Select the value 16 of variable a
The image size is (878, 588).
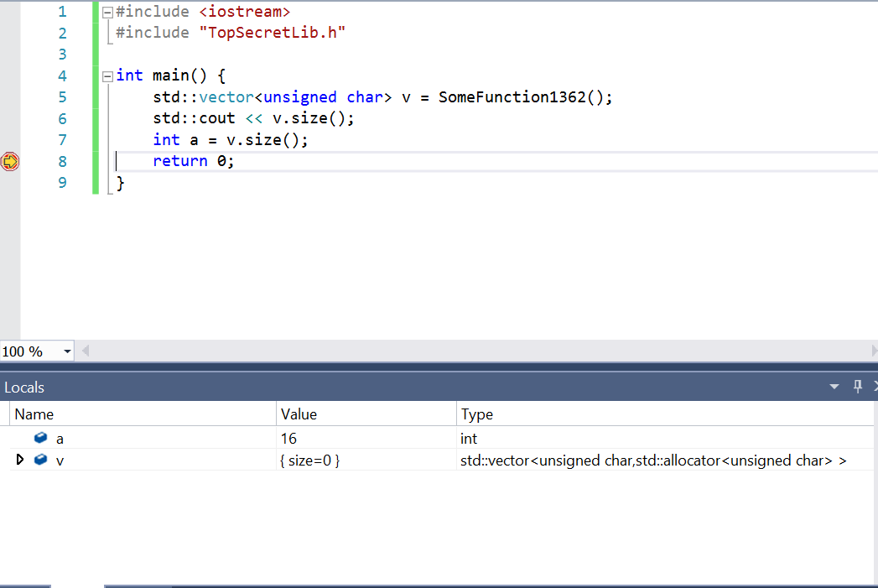289,439
